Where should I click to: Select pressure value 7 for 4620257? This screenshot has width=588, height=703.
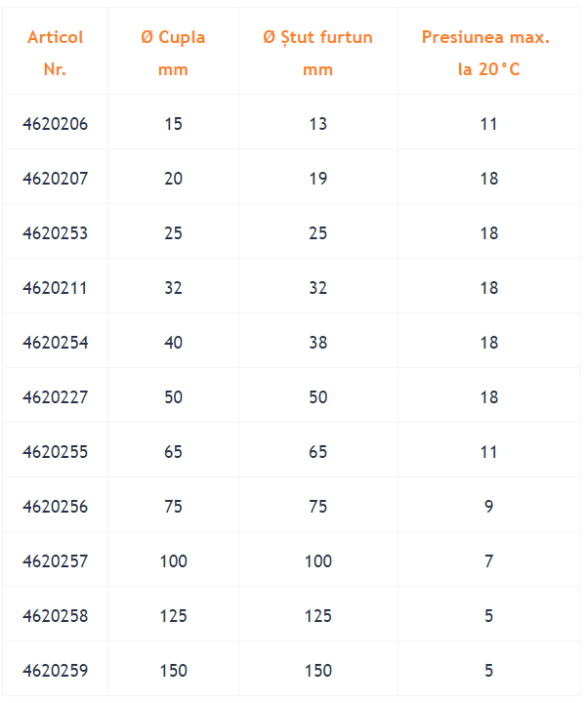pyautogui.click(x=489, y=561)
